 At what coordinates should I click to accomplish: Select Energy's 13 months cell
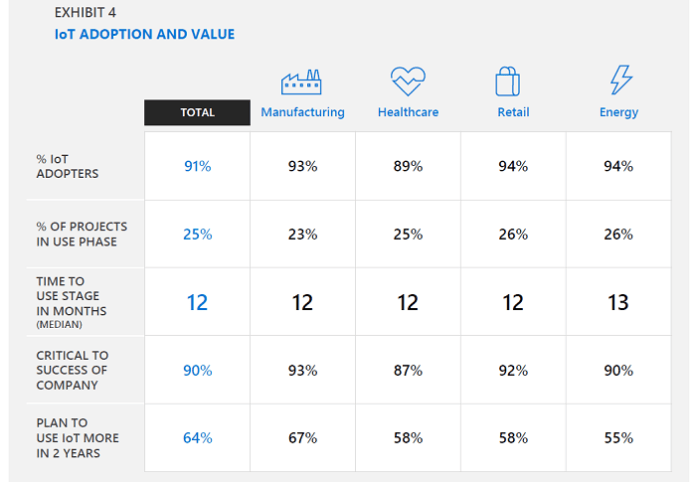pyautogui.click(x=618, y=302)
